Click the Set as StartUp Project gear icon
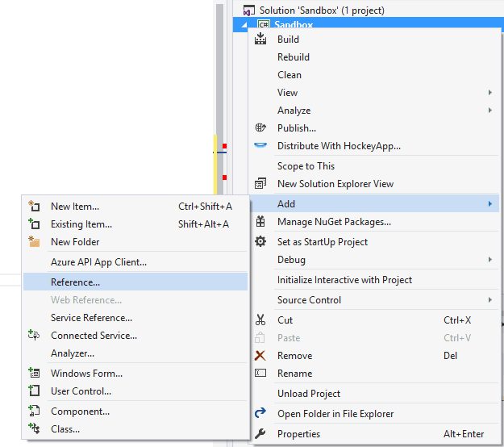Screen dimensions: 504x447 pyautogui.click(x=260, y=242)
